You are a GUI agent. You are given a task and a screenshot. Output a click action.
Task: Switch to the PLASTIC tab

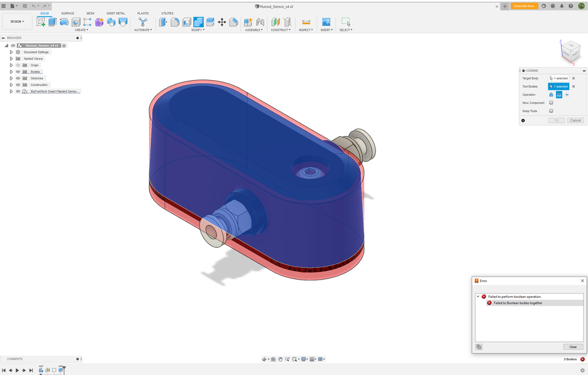tap(143, 13)
